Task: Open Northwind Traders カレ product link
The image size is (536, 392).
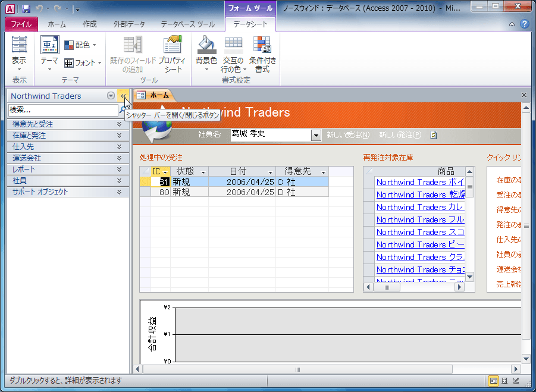Action: pos(420,207)
